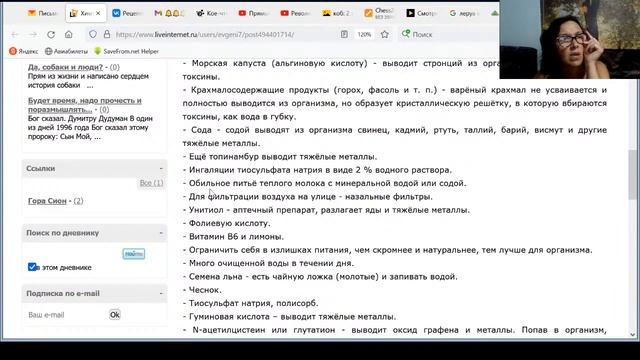Open the Все (1) links list
The height and width of the screenshot is (360, 640).
point(151,183)
